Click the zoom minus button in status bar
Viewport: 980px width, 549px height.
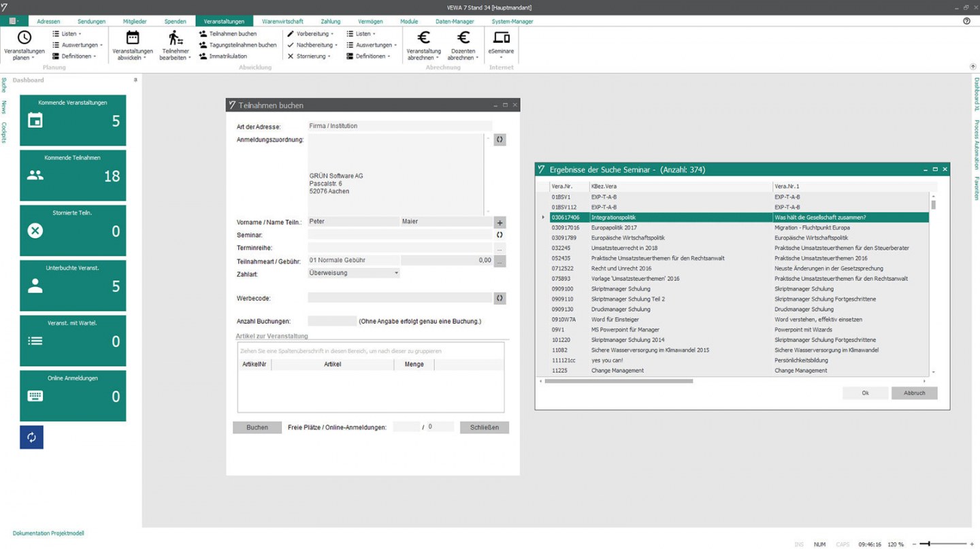click(914, 544)
